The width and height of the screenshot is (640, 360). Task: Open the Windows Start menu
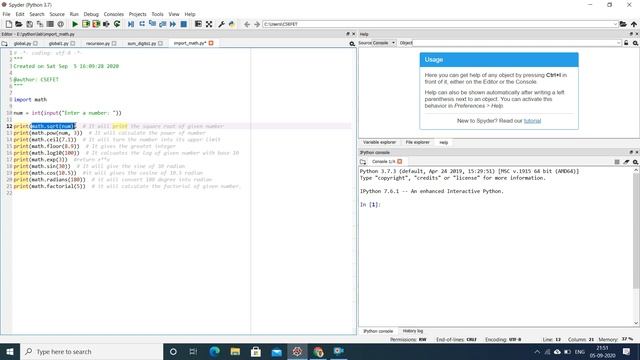10,352
